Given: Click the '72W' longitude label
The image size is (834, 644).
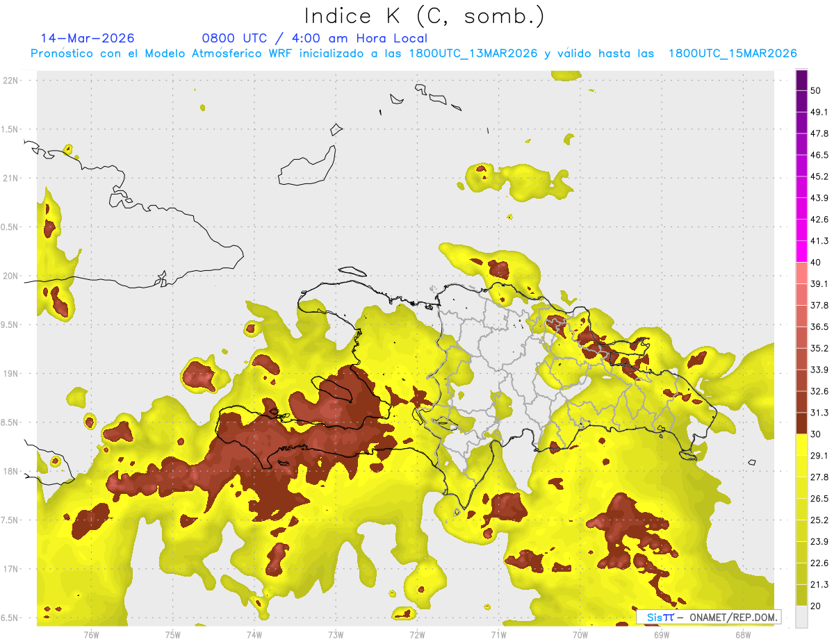Looking at the screenshot, I should click(x=417, y=634).
